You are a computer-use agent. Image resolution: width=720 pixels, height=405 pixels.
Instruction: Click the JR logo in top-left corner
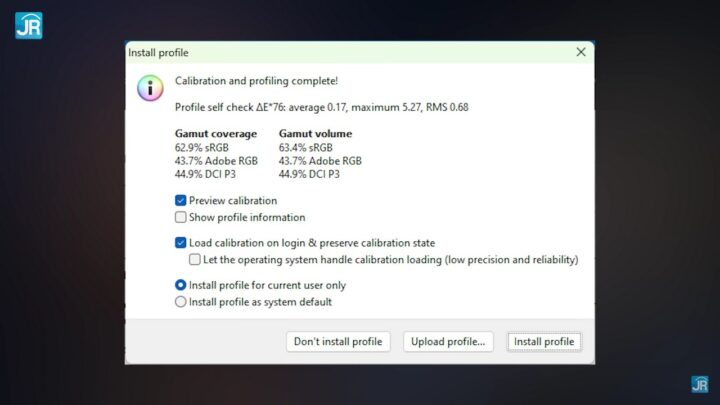click(28, 23)
